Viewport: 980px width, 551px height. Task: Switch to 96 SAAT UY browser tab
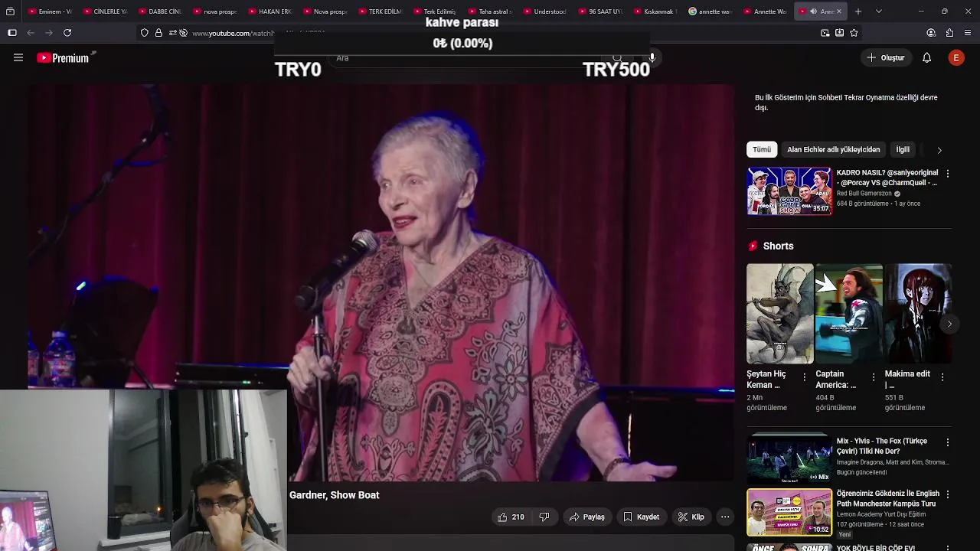(600, 11)
